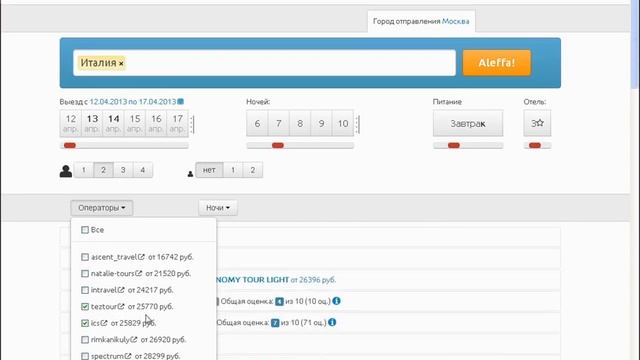The image size is (640, 360).
Task: Open the departure date range 12.04.2013 по 17.04.2013
Action: (133, 101)
